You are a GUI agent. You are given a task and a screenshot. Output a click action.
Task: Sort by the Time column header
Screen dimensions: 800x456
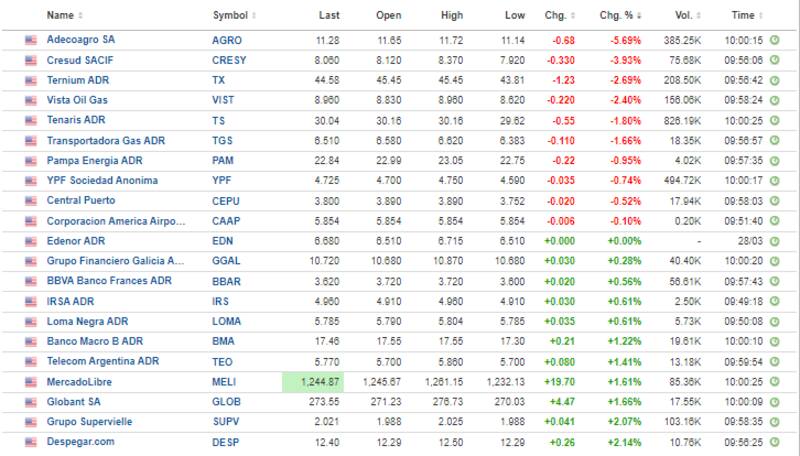746,15
